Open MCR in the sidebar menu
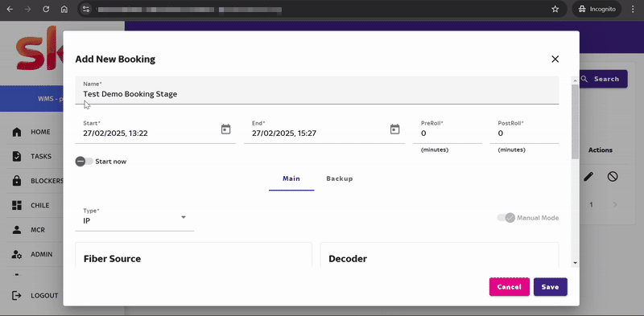644x316 pixels. click(x=38, y=230)
